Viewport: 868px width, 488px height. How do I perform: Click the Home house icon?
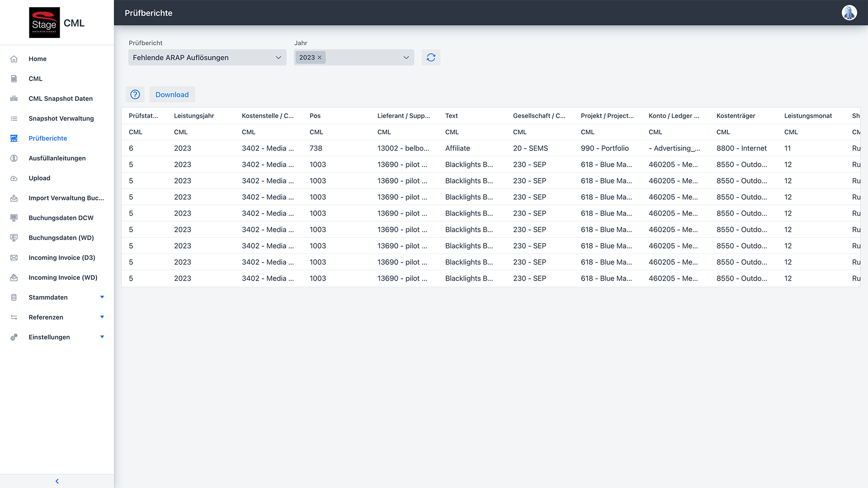point(14,59)
